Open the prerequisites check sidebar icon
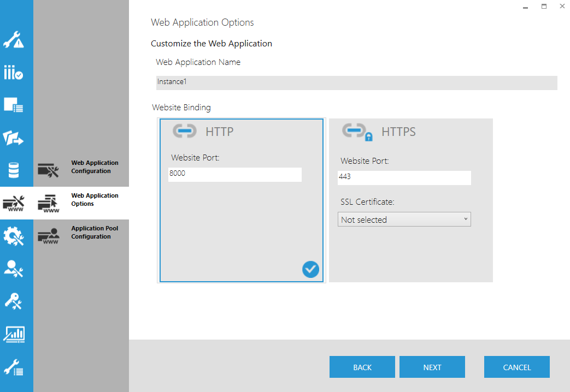 click(14, 72)
